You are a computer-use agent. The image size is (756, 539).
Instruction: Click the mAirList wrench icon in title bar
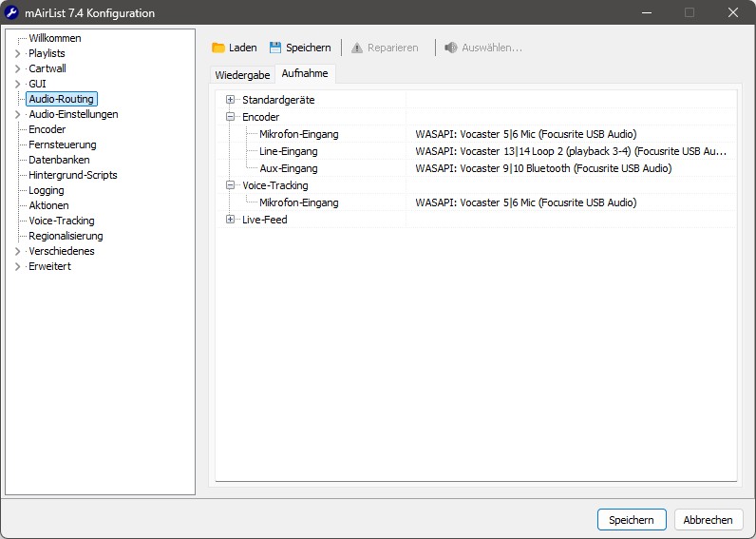pos(12,13)
